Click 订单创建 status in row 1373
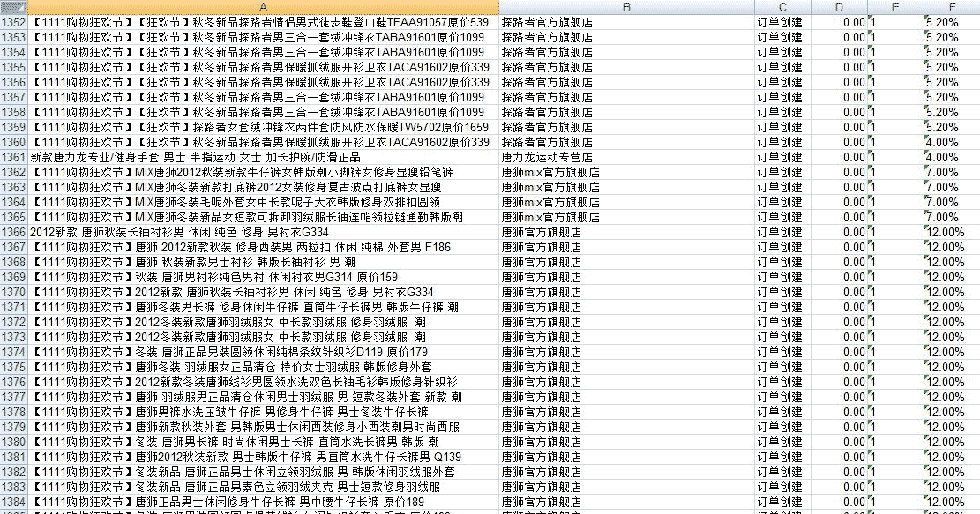980x514 pixels. coord(782,338)
